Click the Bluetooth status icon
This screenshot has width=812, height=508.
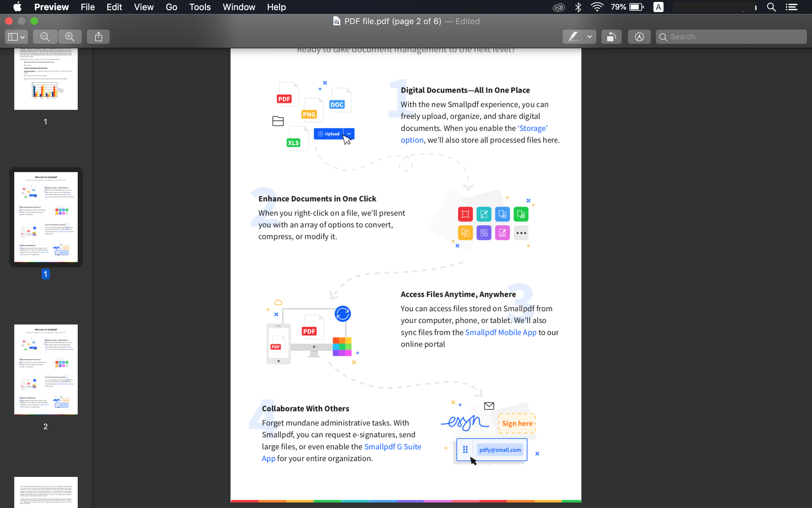coord(578,7)
